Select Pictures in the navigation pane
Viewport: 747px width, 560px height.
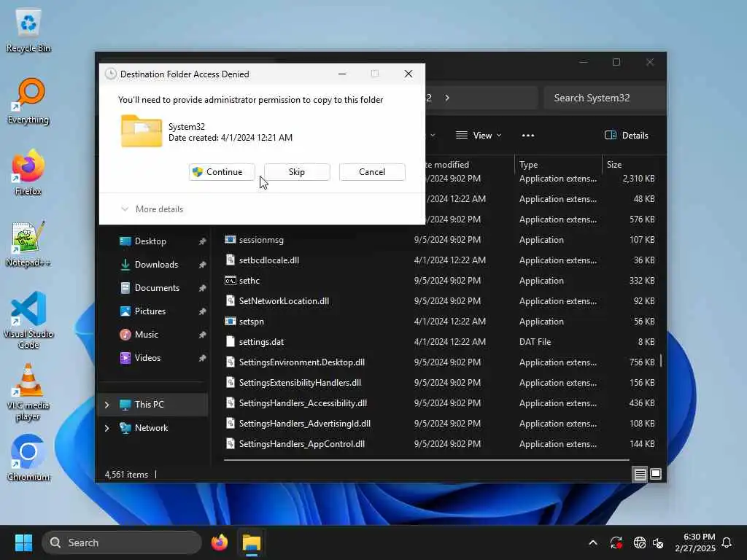coord(150,311)
